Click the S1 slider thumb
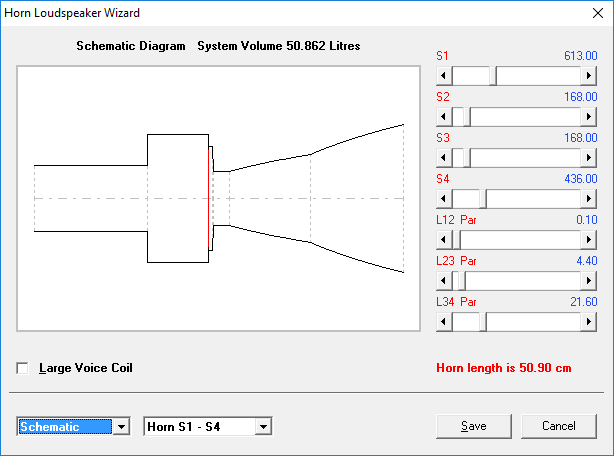Image resolution: width=614 pixels, height=456 pixels. tap(493, 76)
